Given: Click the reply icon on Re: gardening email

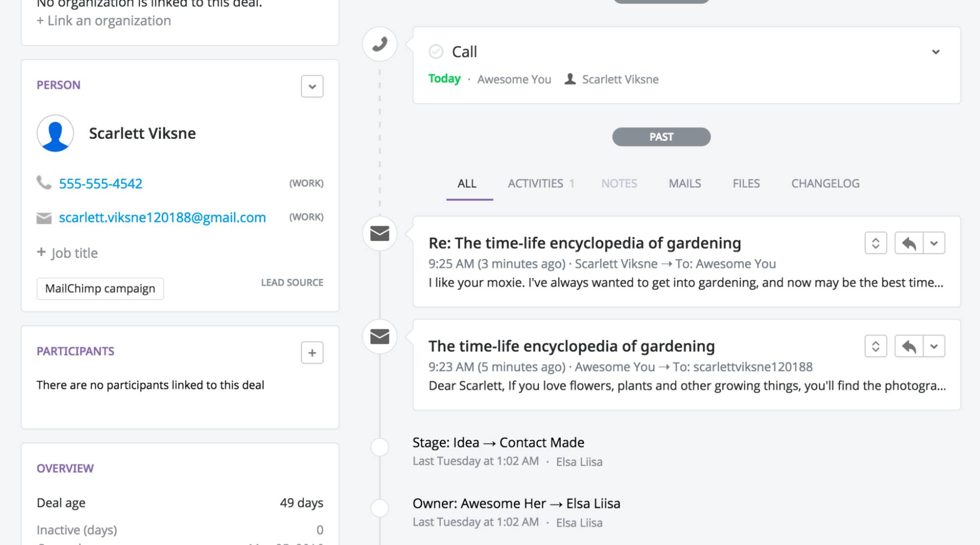Looking at the screenshot, I should point(907,243).
